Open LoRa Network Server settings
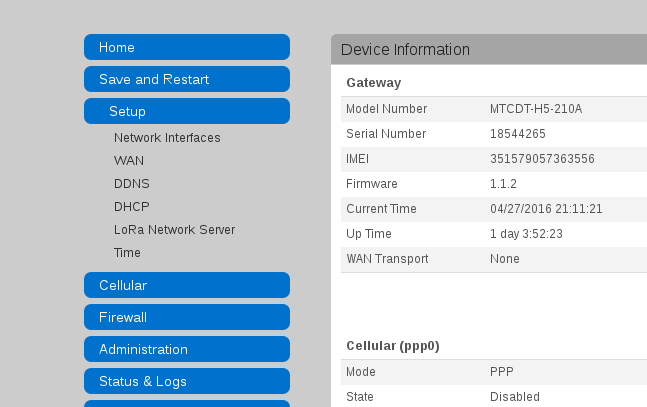 pos(175,230)
